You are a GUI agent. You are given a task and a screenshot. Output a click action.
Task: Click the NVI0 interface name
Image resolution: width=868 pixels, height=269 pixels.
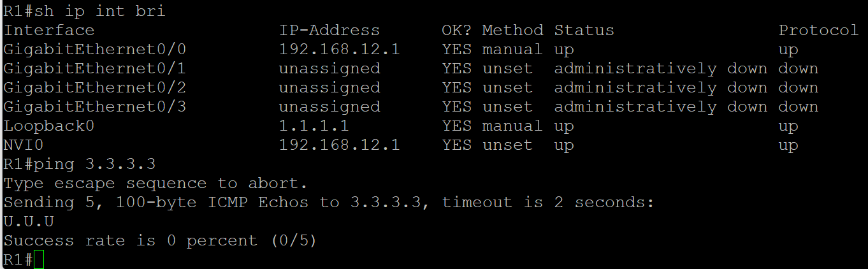[x=24, y=145]
